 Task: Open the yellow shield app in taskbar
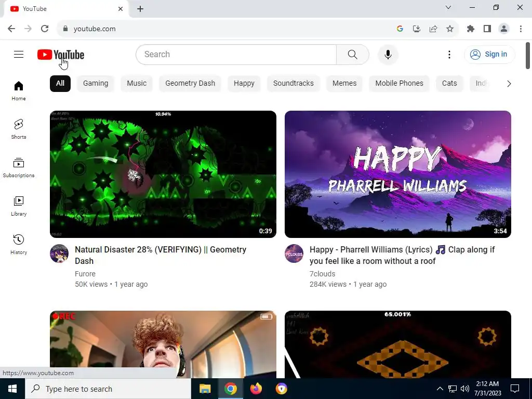pyautogui.click(x=281, y=389)
